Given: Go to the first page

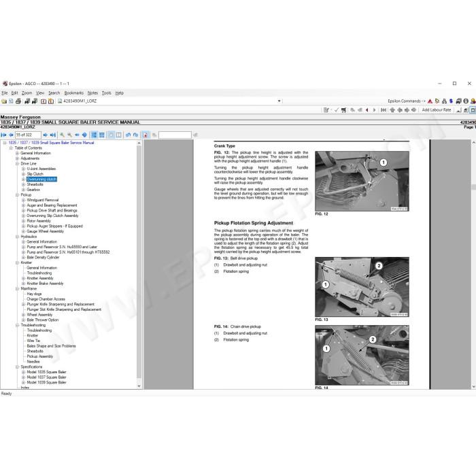Looking at the screenshot, I should [4, 135].
